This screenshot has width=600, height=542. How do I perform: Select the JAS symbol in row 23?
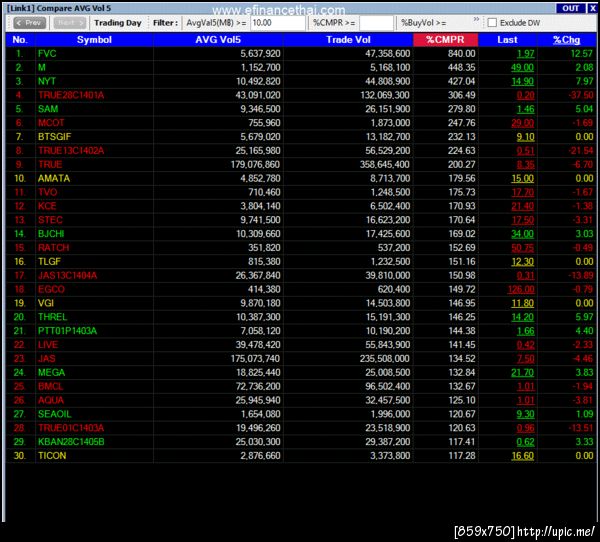[x=47, y=358]
